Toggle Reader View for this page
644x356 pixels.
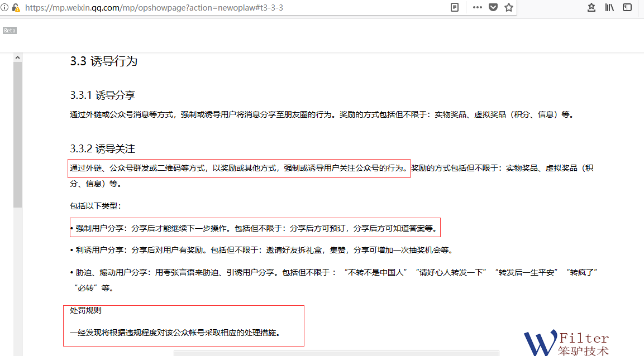click(455, 7)
